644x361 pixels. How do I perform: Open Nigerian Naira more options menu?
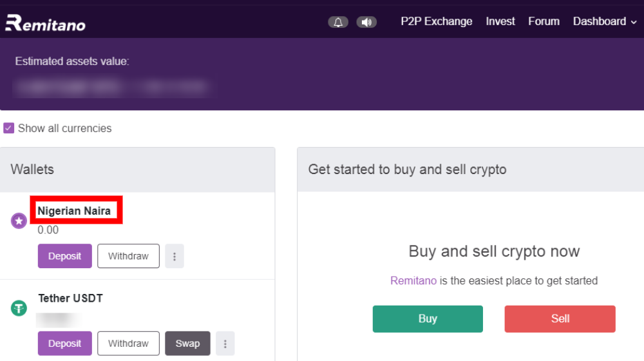point(175,256)
